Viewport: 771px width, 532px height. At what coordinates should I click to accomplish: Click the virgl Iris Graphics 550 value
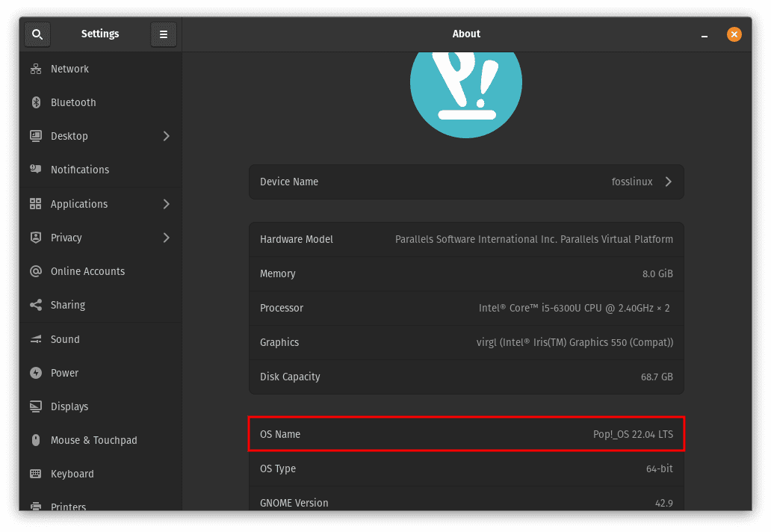click(575, 343)
